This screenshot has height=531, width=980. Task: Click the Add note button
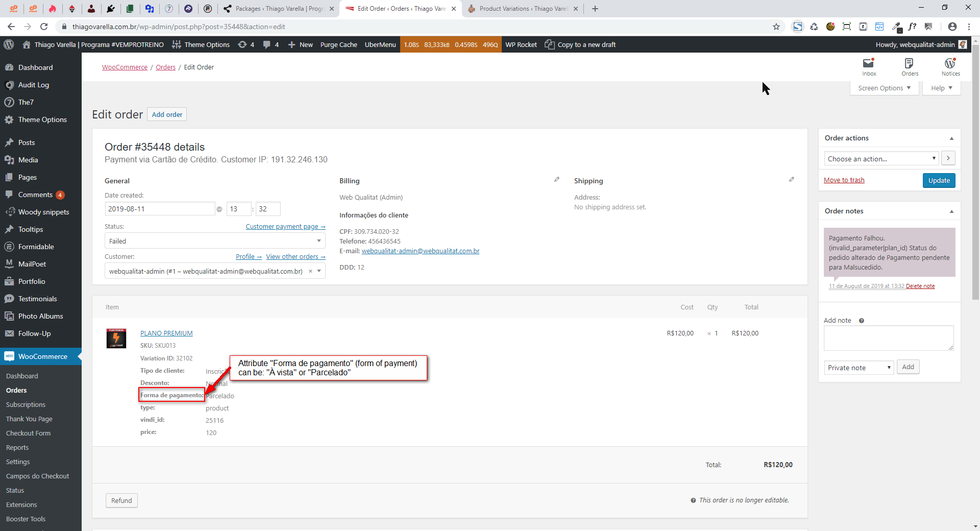[908, 367]
